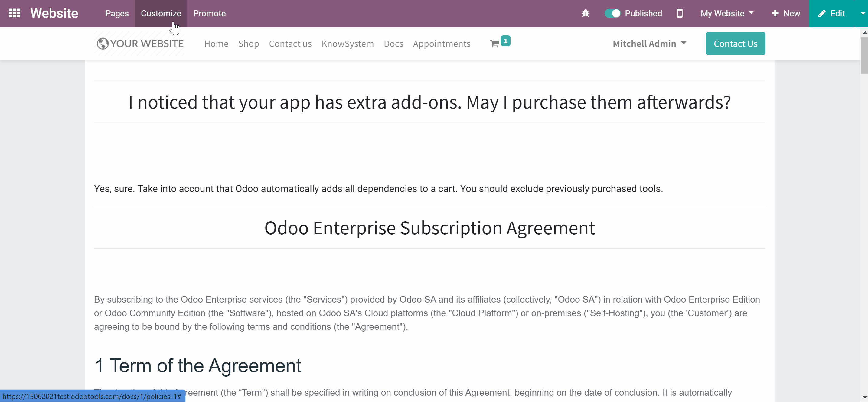Click the cart item count badge
Image resolution: width=868 pixels, height=402 pixels.
coord(505,41)
